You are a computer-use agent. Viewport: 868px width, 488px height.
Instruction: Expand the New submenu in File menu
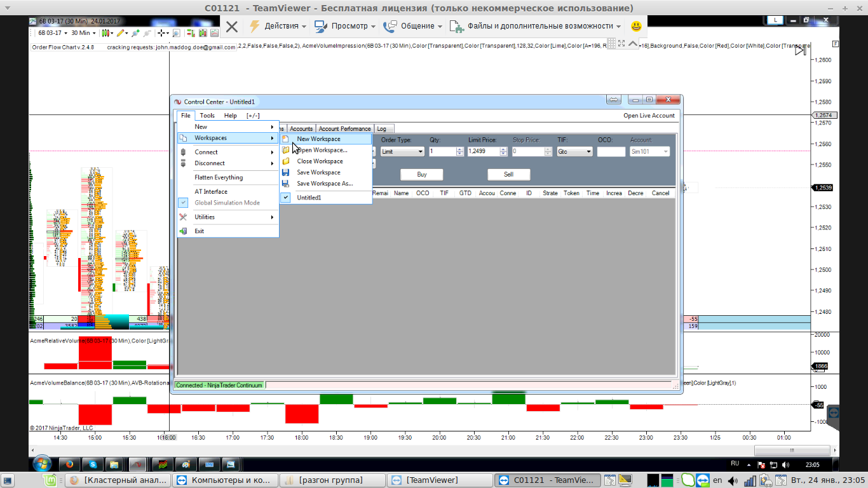click(227, 126)
